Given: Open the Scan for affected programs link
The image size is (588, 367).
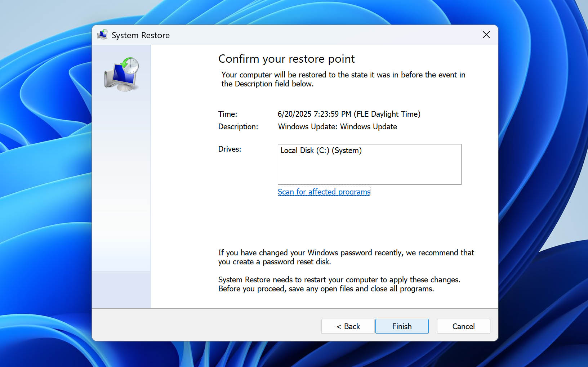Looking at the screenshot, I should (324, 192).
